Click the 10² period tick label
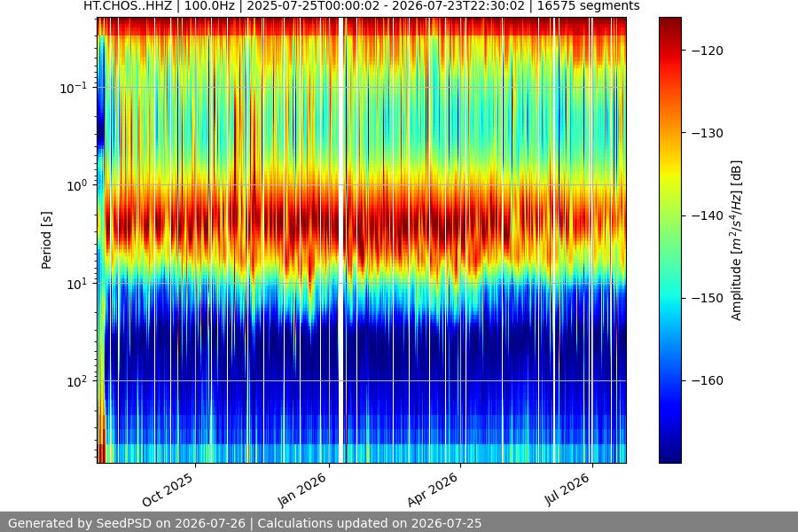The height and width of the screenshot is (532, 798). coord(77,381)
